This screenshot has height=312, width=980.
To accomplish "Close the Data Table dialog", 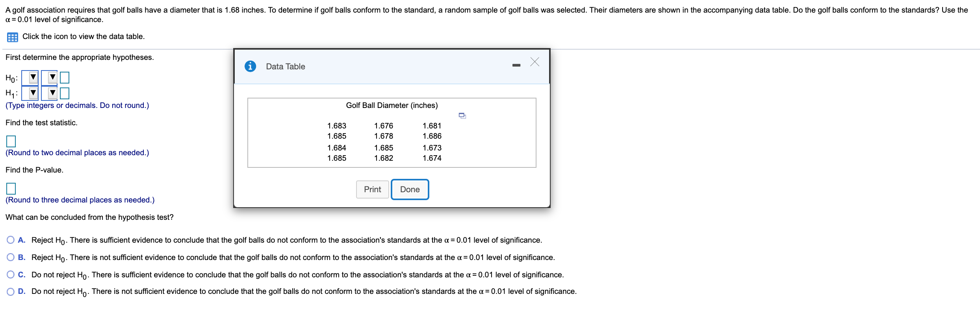I will click(x=535, y=62).
